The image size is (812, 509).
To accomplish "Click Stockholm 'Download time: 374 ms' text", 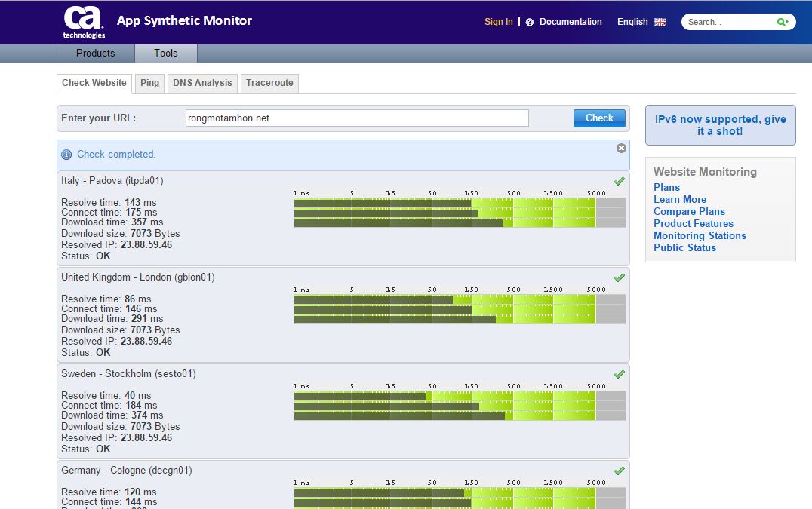I will click(x=112, y=415).
